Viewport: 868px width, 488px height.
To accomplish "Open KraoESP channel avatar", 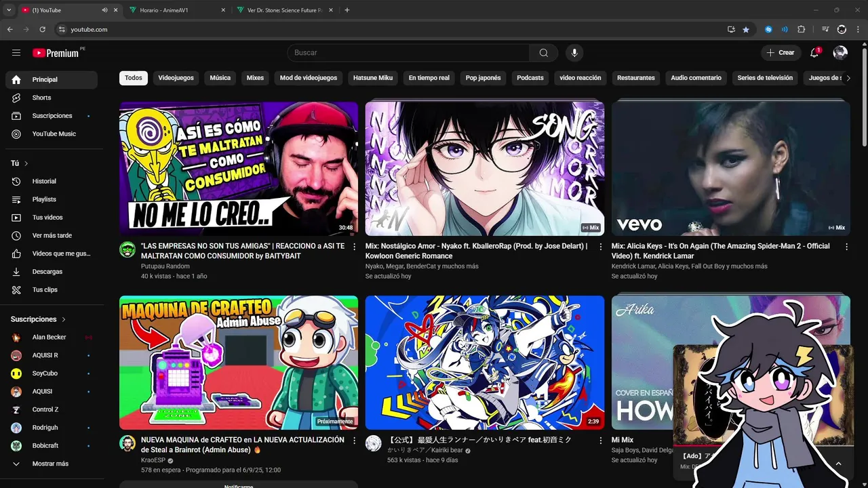I will (x=127, y=443).
